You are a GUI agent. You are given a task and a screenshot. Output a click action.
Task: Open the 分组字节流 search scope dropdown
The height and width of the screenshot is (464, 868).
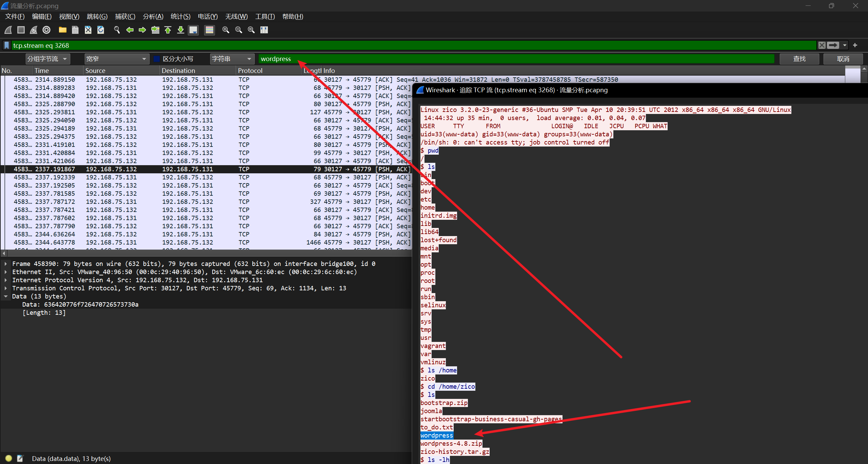click(48, 59)
